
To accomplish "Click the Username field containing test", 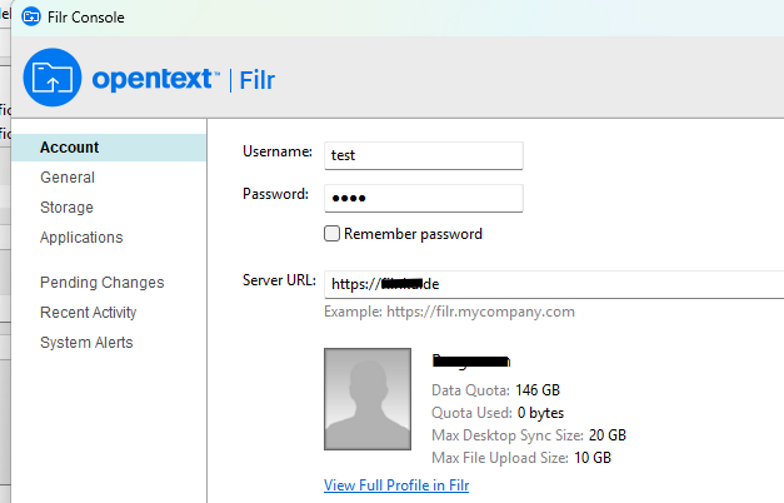I will point(424,156).
